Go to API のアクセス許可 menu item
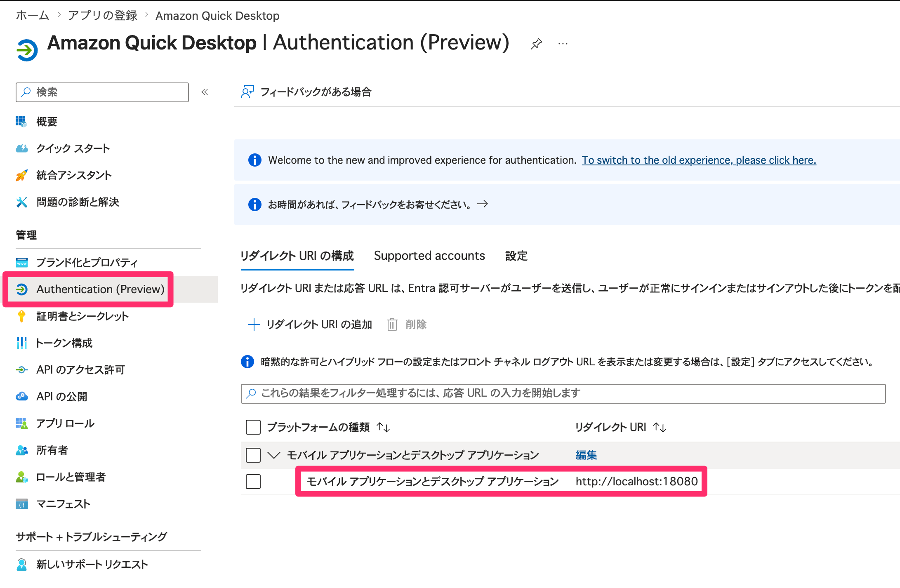Screen dimensions: 900x588 80,370
